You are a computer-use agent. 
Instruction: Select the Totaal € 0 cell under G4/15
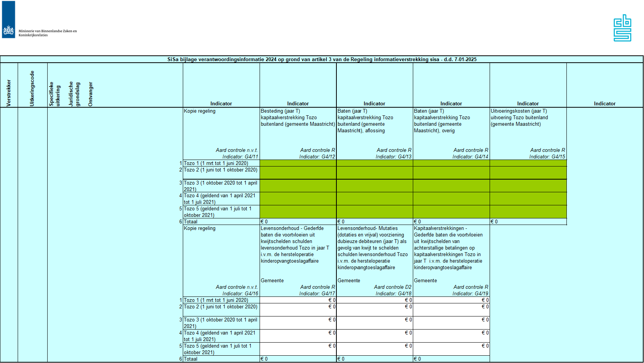[528, 222]
